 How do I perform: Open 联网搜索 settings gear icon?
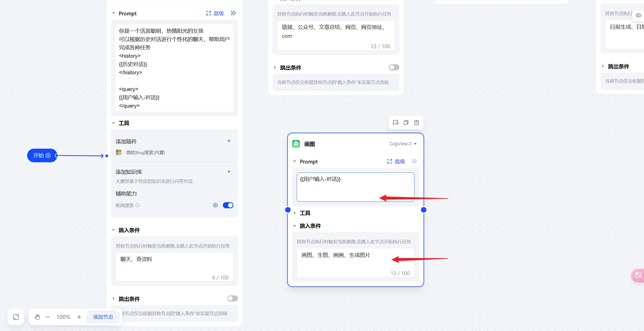tap(215, 205)
